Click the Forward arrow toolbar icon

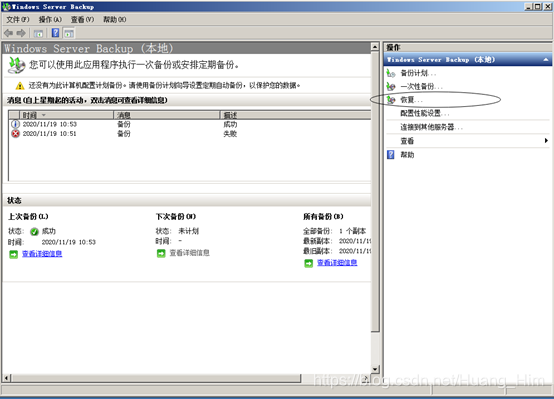tap(21, 33)
